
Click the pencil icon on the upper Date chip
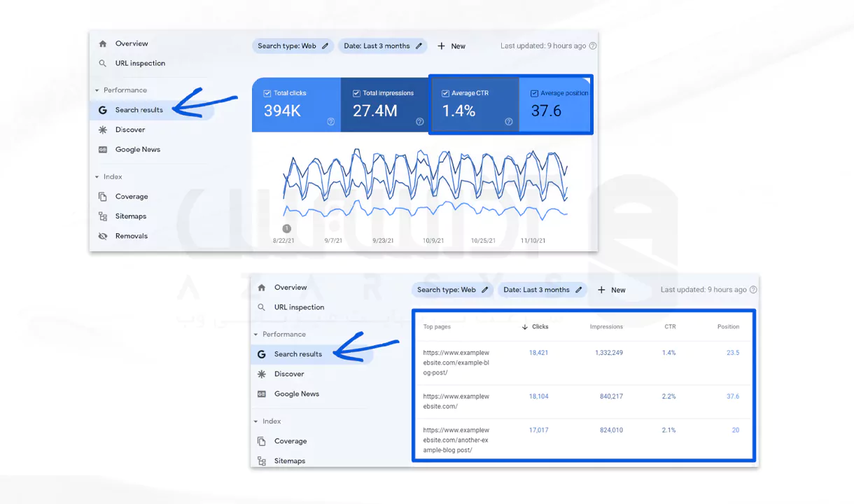coord(419,46)
